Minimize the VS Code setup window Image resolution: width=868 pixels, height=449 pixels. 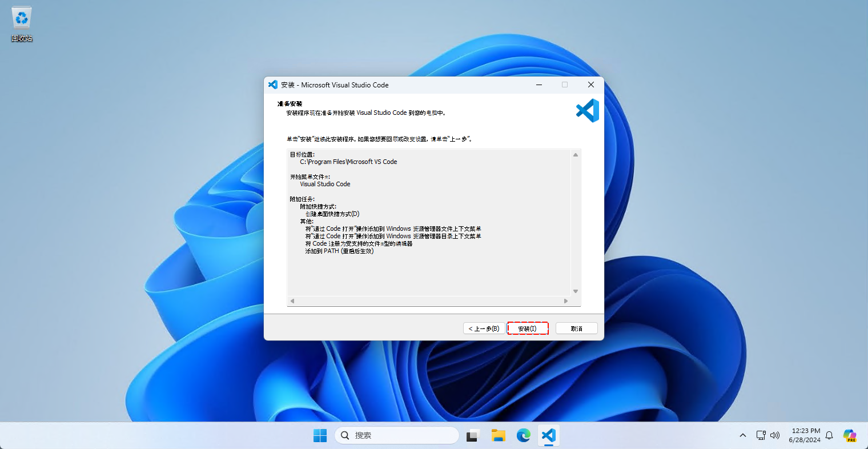(x=539, y=85)
